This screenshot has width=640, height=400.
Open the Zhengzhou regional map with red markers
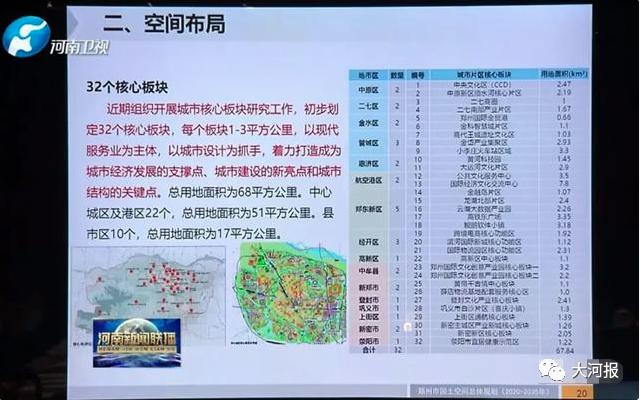pos(148,296)
